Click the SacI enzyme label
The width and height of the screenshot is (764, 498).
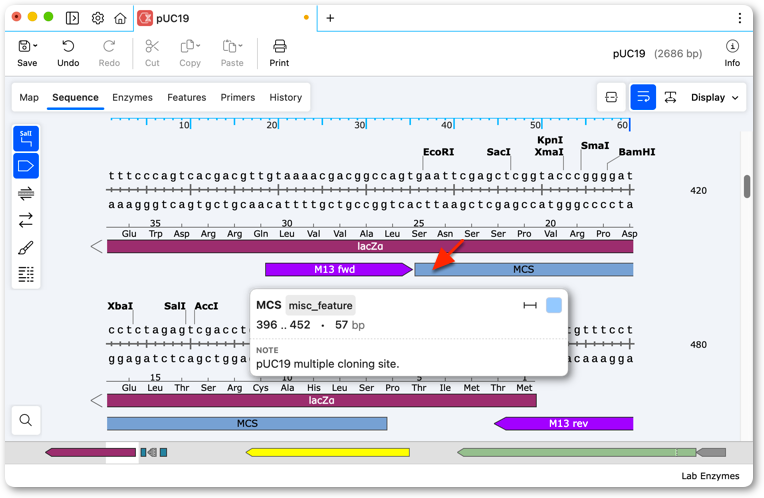click(498, 152)
